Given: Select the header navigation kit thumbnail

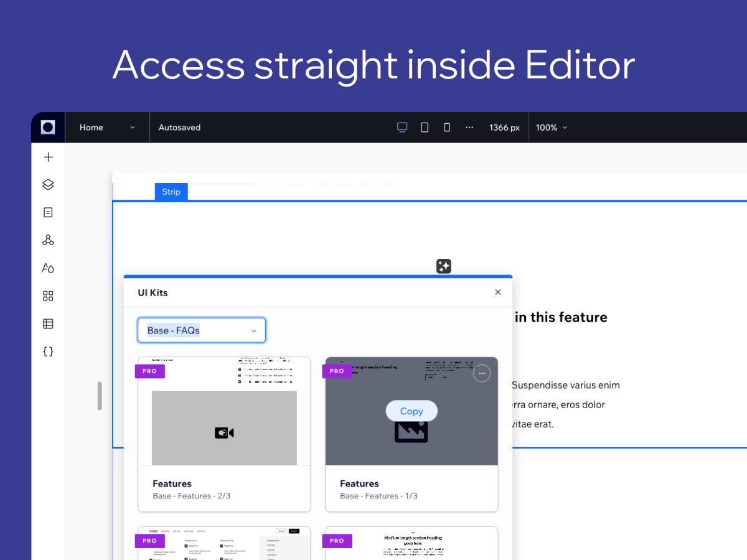Looking at the screenshot, I should click(224, 543).
